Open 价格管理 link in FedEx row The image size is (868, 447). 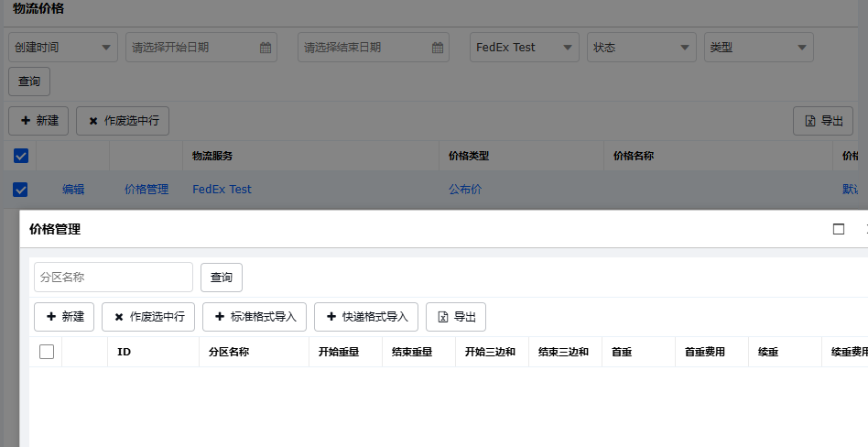pos(146,190)
